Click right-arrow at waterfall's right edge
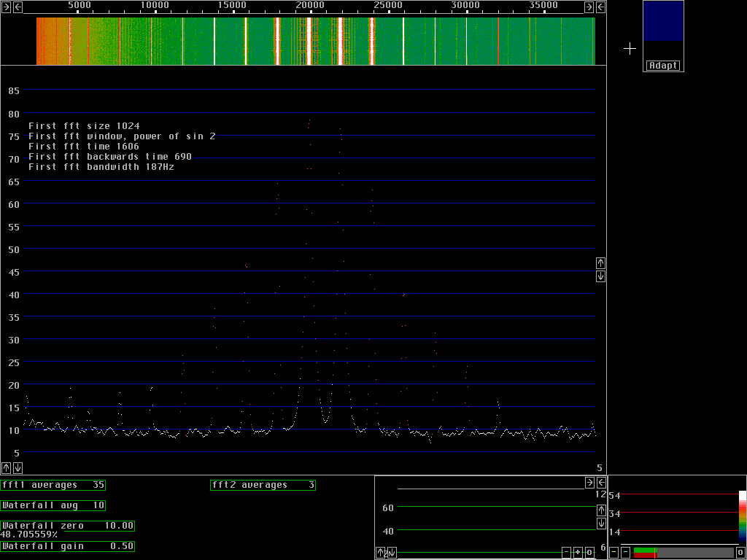747x560 pixels. 589,7
